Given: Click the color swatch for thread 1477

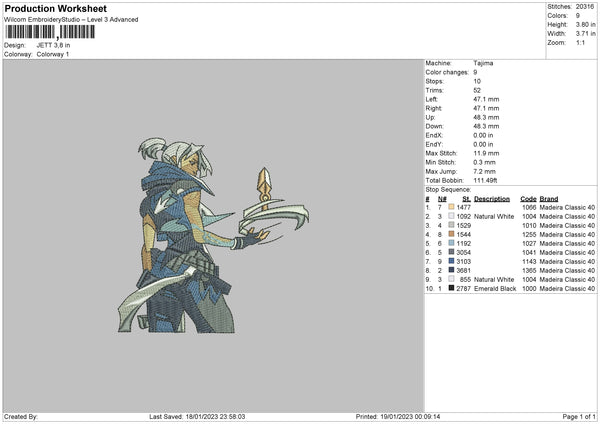Looking at the screenshot, I should coord(451,207).
